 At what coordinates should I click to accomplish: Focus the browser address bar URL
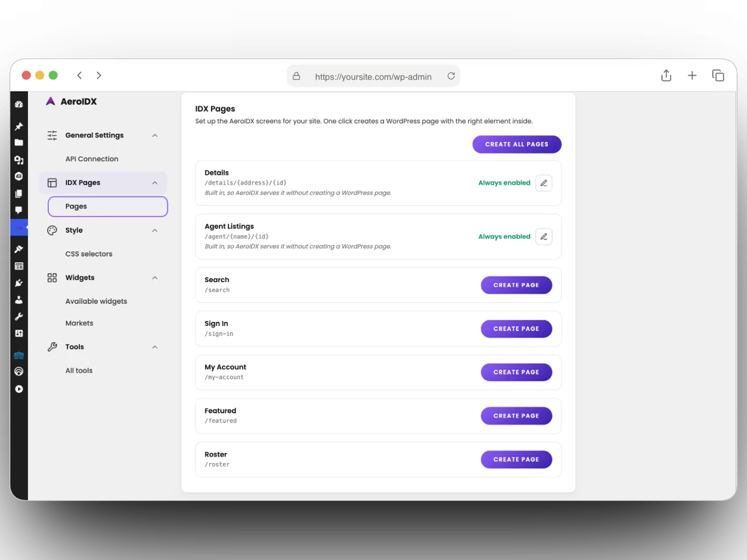click(373, 77)
